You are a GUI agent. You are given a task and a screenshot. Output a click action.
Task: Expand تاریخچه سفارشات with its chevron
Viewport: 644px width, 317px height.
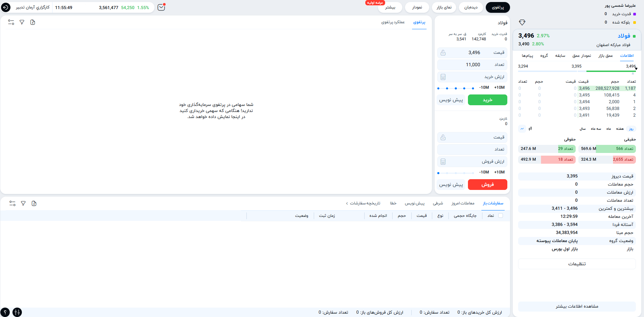click(x=347, y=203)
